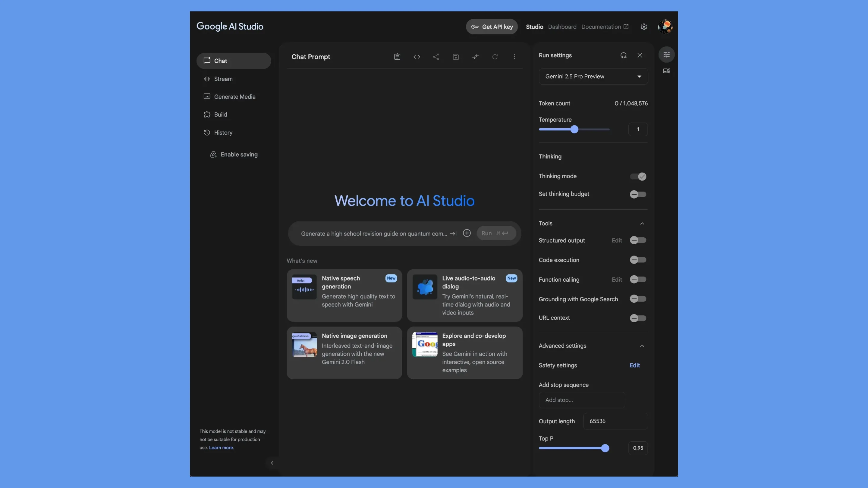Open Documentation external link
868x488 pixels.
click(x=605, y=27)
